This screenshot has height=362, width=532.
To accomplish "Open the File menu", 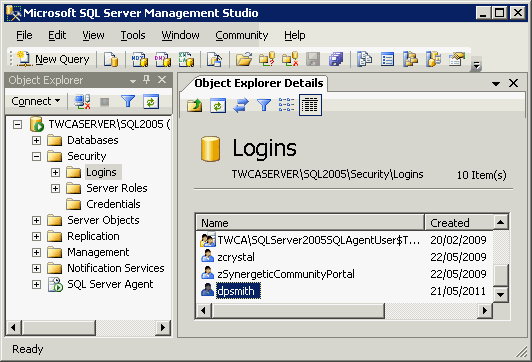I will pos(24,35).
